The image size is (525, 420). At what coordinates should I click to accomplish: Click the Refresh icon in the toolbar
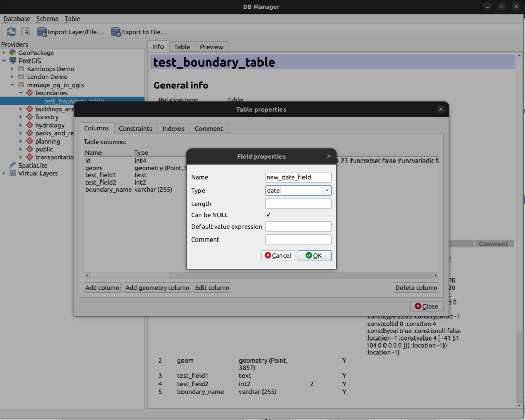[x=11, y=32]
